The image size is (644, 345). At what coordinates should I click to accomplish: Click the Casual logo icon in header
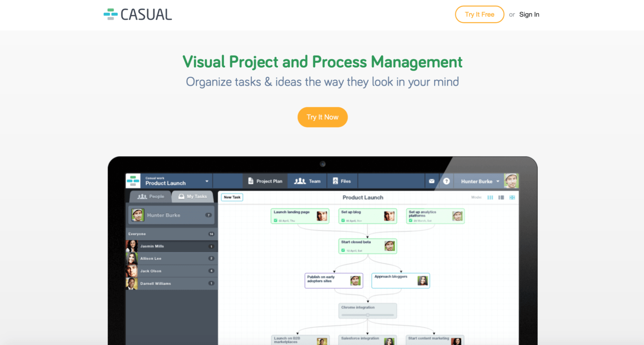(111, 14)
